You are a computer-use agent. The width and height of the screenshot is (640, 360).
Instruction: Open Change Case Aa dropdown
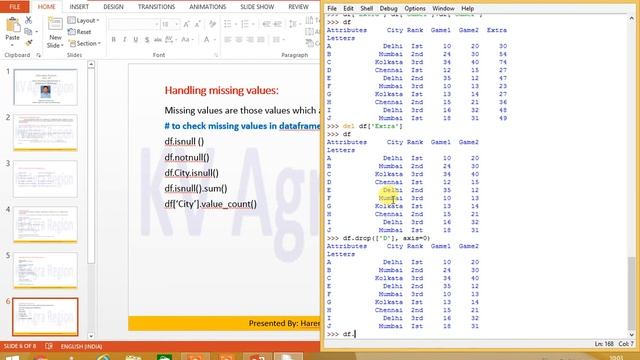187,40
